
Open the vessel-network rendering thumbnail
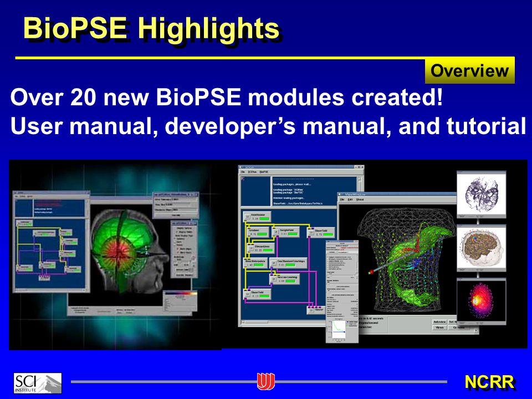click(x=482, y=195)
